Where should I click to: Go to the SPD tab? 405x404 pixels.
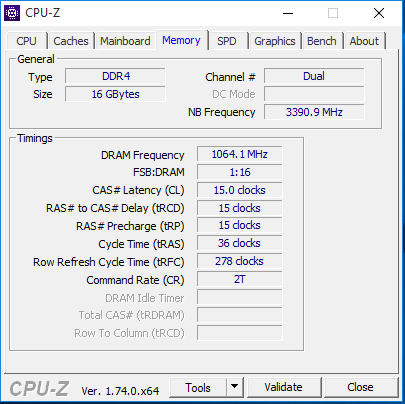coord(227,41)
